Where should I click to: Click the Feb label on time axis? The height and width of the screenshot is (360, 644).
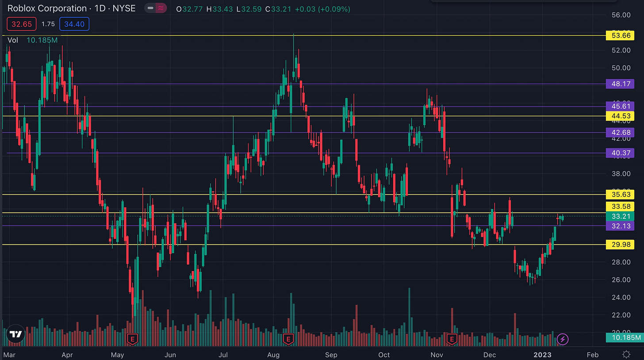592,355
